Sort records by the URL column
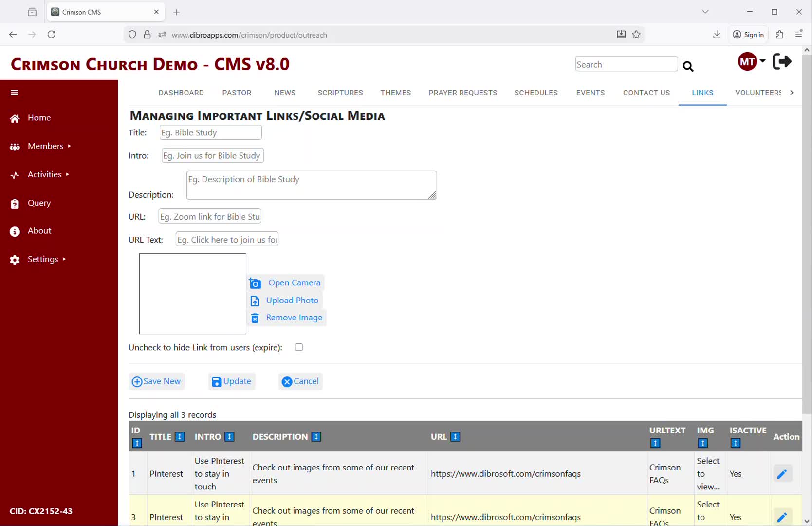Image resolution: width=812 pixels, height=526 pixels. (x=455, y=437)
